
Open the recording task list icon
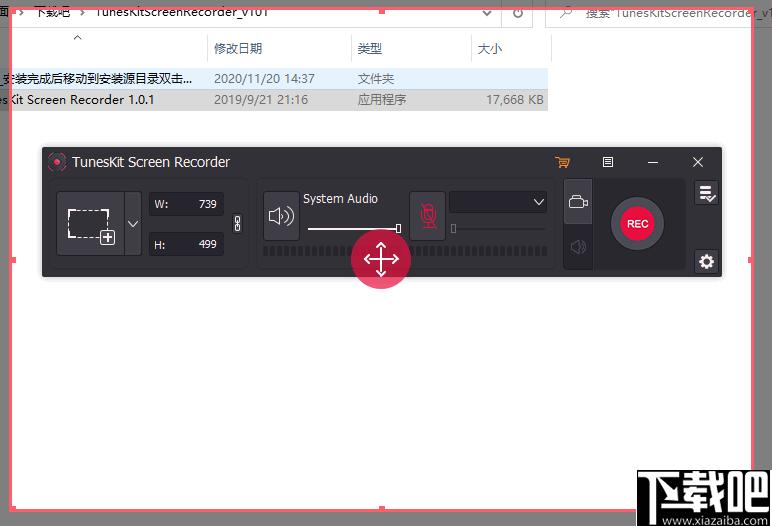point(707,193)
